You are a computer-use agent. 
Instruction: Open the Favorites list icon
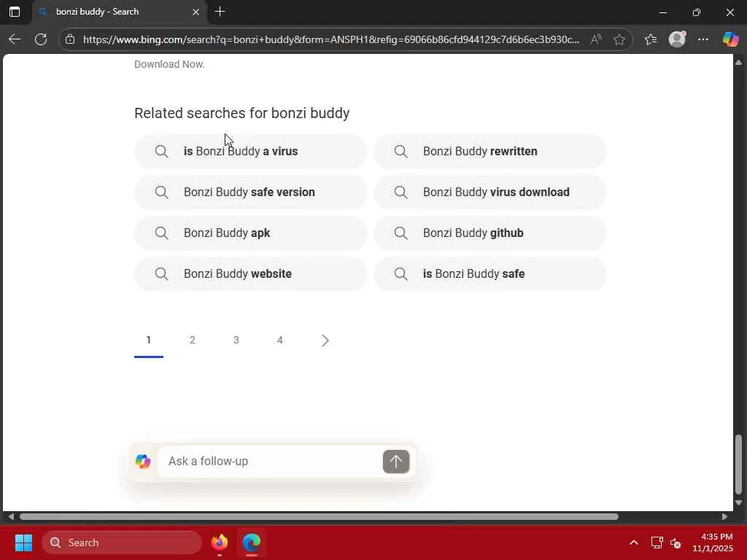(651, 39)
